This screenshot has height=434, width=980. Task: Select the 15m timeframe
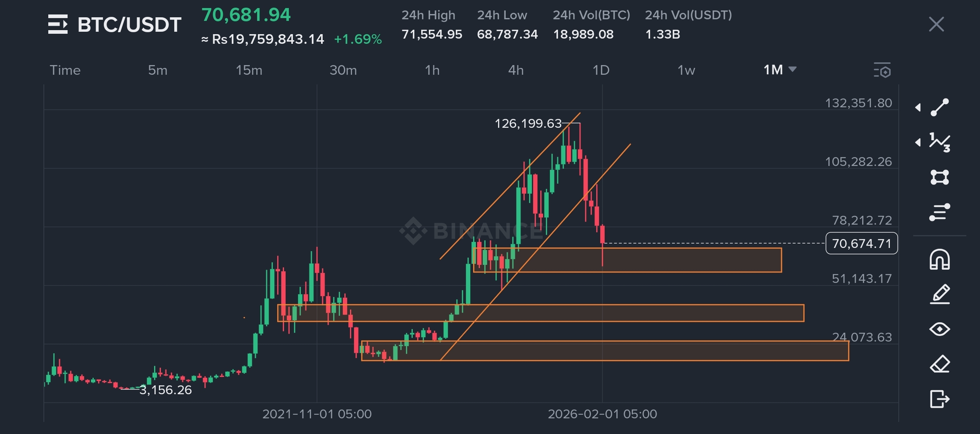[x=249, y=70]
